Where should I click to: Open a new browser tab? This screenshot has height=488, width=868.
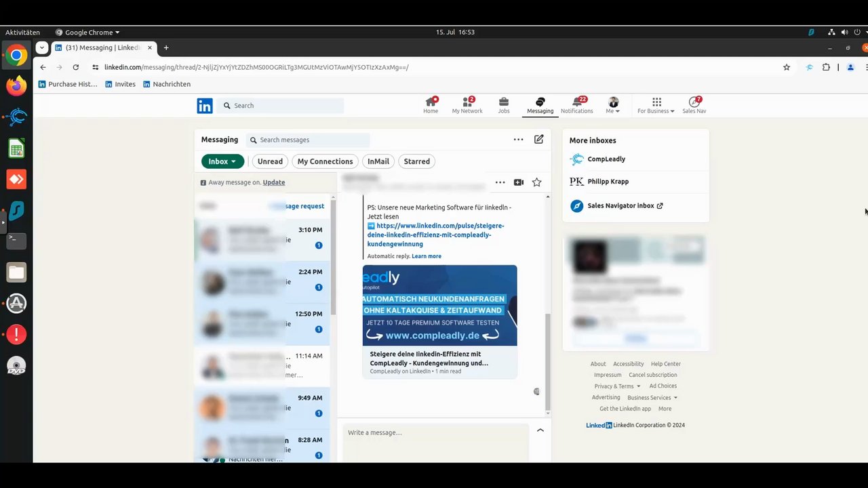tap(166, 47)
